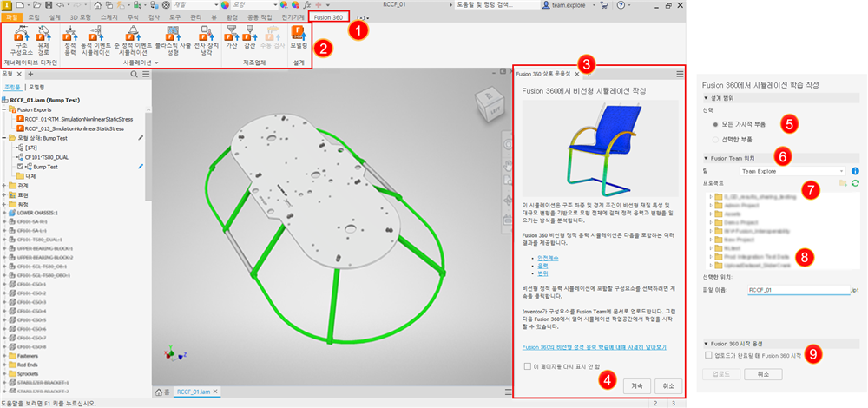
Task: Switch to the 3D 모형 ribbon tab
Action: [x=81, y=17]
